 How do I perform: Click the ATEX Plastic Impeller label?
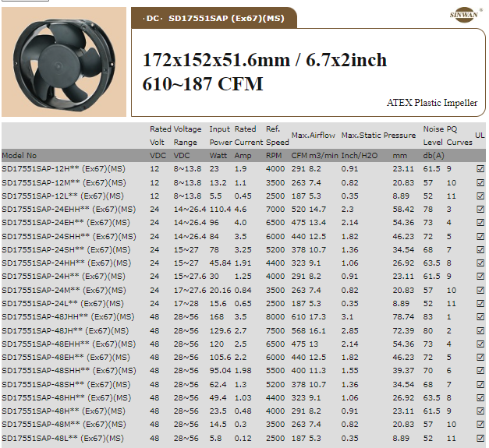click(x=432, y=102)
